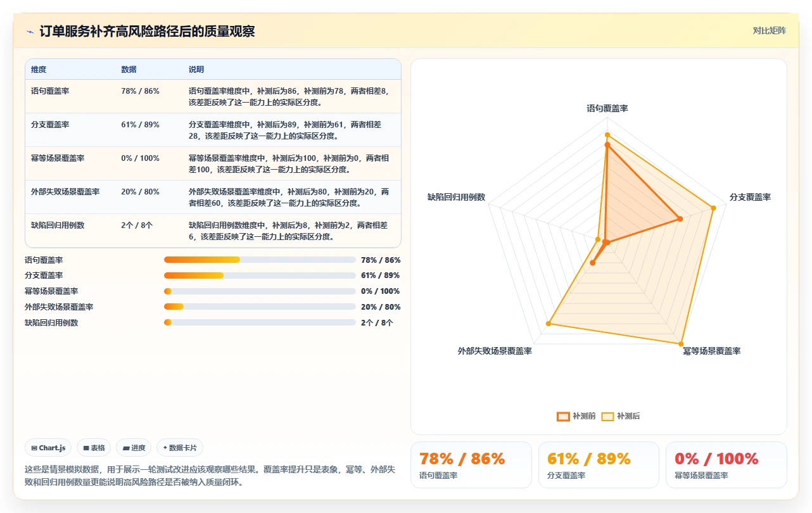This screenshot has height=513, width=812.
Task: Select the Chart.js tag chip
Action: pyautogui.click(x=49, y=448)
